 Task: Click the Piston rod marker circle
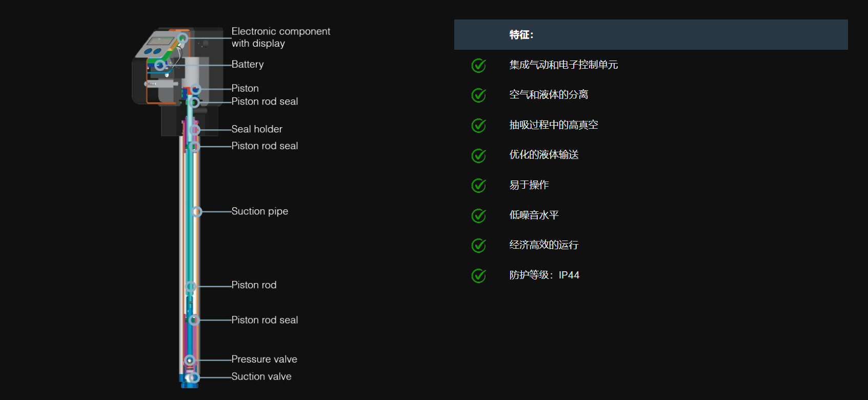191,286
